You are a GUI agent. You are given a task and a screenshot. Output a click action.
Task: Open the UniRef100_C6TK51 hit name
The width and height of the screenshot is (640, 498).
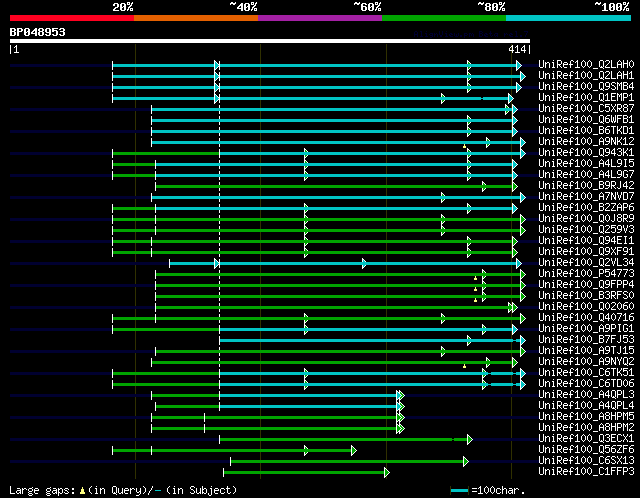point(586,373)
